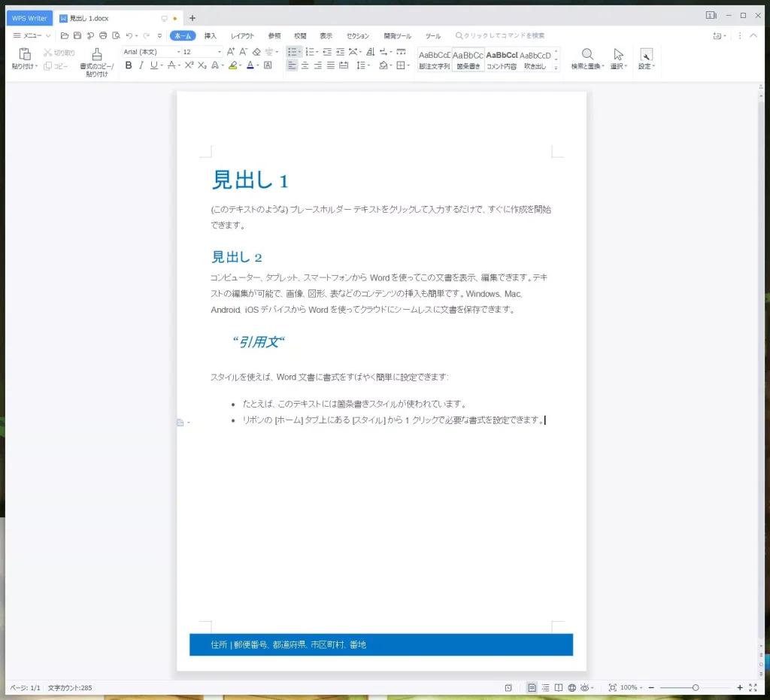This screenshot has width=770, height=700.
Task: Enter full screen mode from status bar
Action: click(753, 687)
